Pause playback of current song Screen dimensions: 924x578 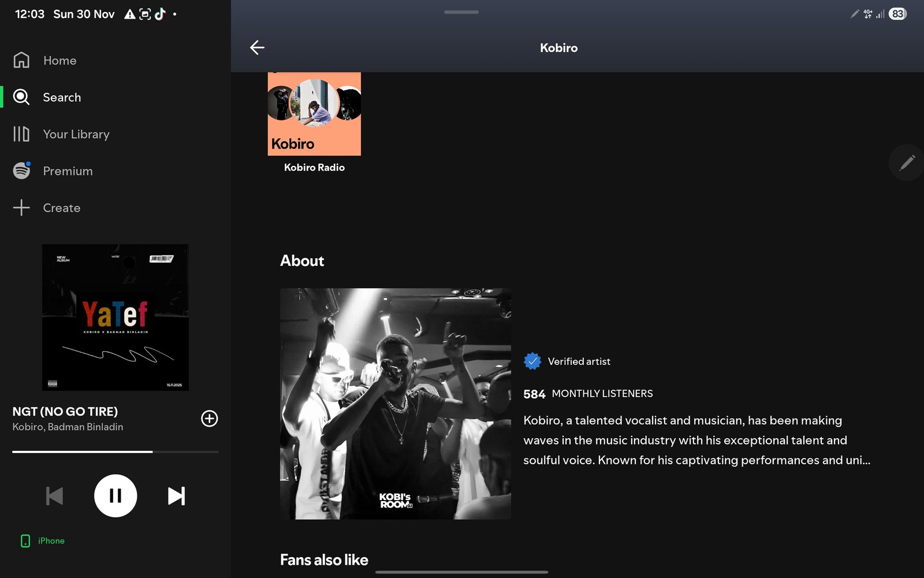(x=115, y=496)
